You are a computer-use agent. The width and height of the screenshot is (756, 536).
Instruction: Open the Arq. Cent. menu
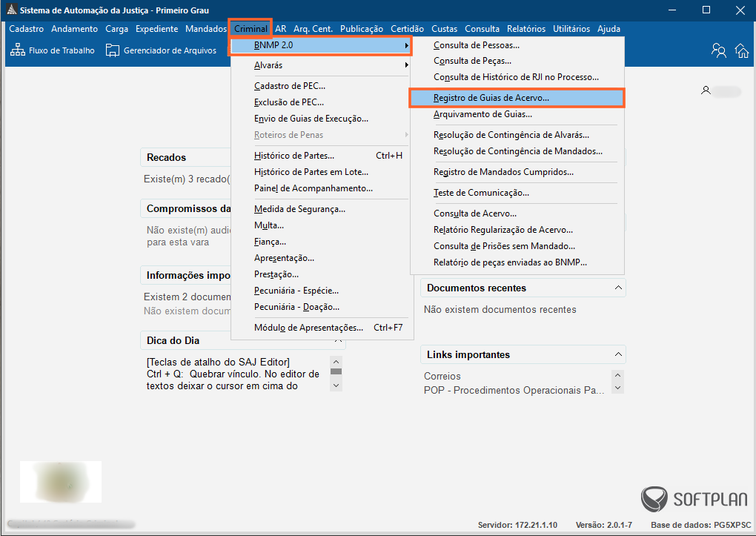[313, 29]
